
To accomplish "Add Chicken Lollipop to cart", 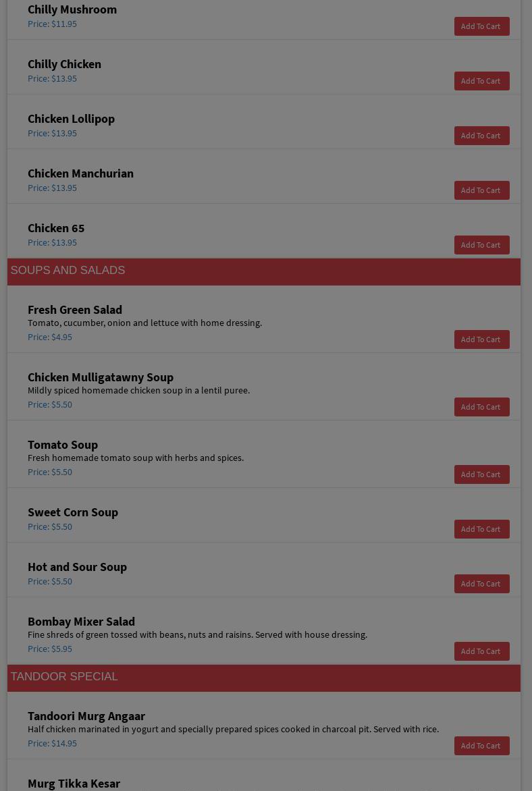I will click(x=481, y=136).
